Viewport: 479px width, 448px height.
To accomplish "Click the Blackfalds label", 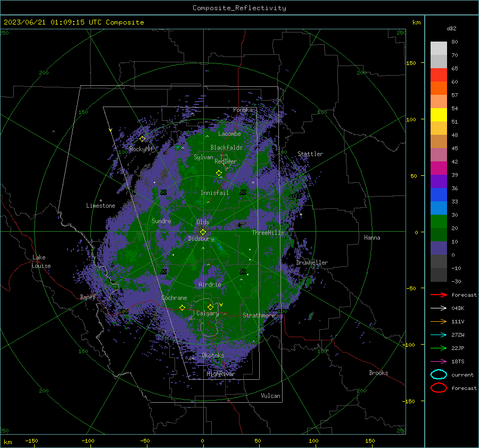I will pos(226,148).
